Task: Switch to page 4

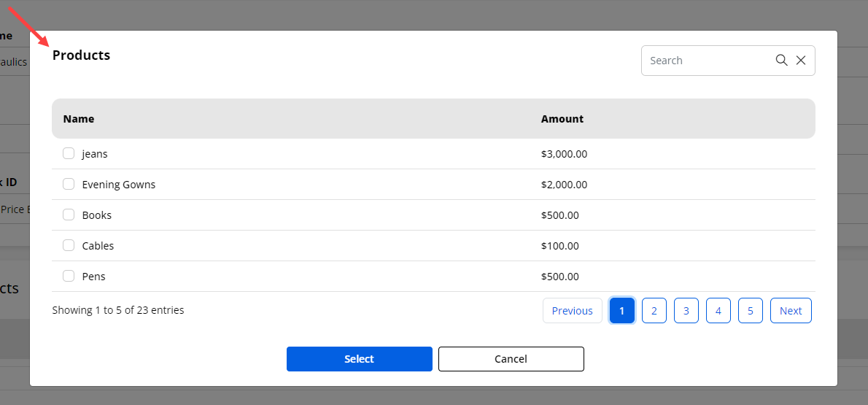Action: (x=718, y=311)
